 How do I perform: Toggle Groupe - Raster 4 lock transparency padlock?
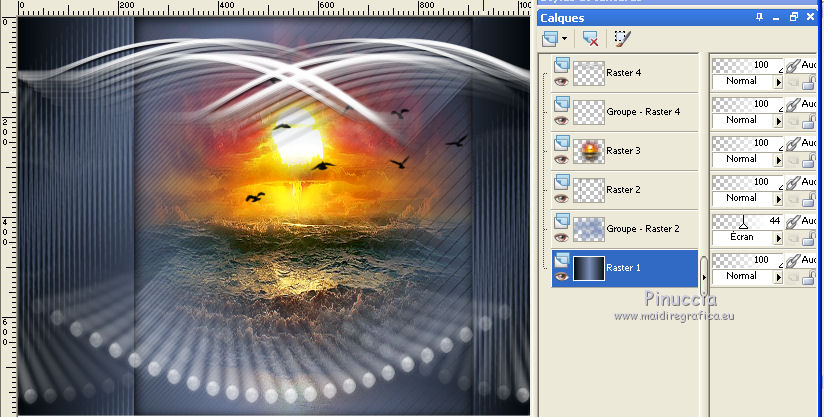point(809,121)
